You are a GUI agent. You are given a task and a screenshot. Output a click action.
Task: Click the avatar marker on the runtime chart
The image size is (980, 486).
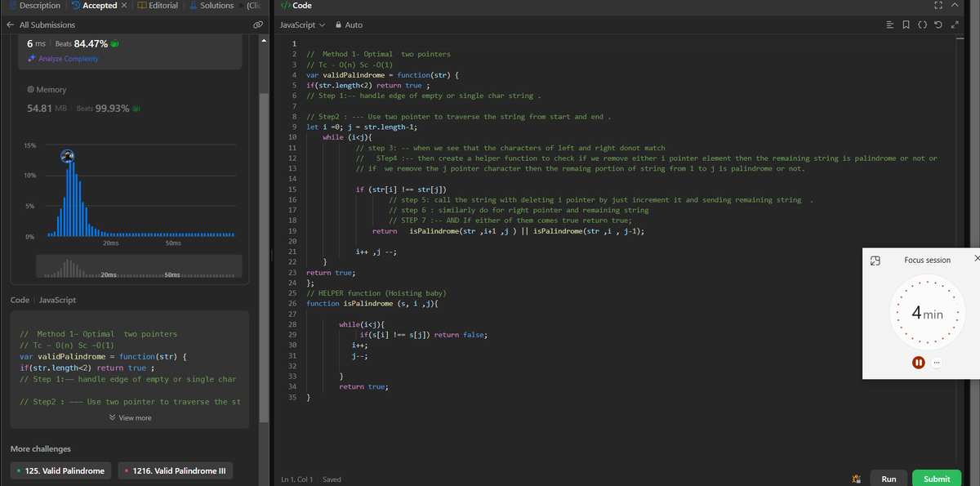coord(69,156)
